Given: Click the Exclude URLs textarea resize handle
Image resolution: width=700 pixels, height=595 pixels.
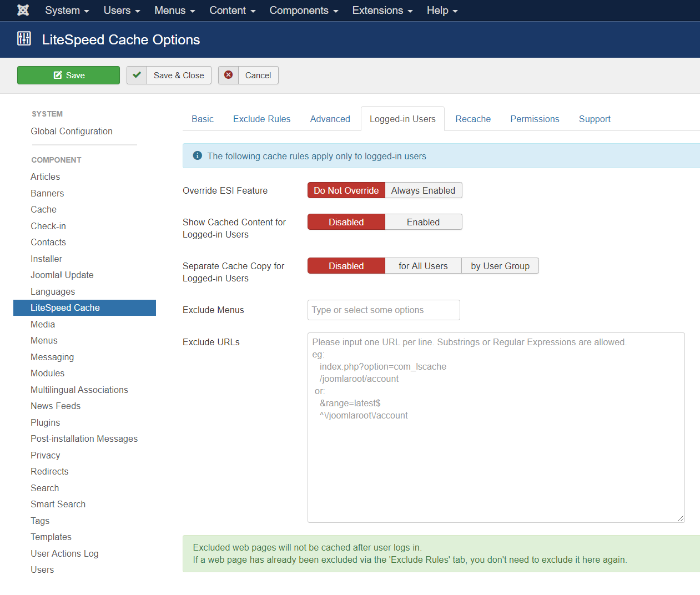Looking at the screenshot, I should point(681,518).
